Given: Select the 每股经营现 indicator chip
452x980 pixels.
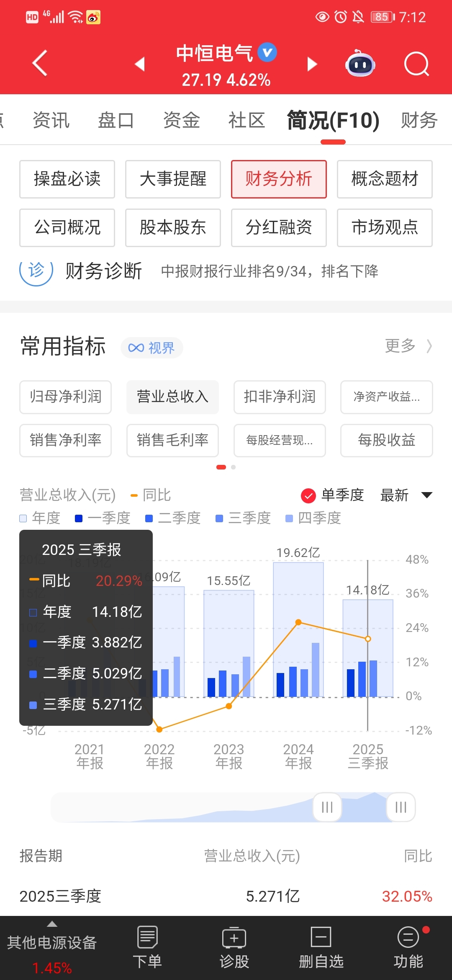Looking at the screenshot, I should 280,441.
